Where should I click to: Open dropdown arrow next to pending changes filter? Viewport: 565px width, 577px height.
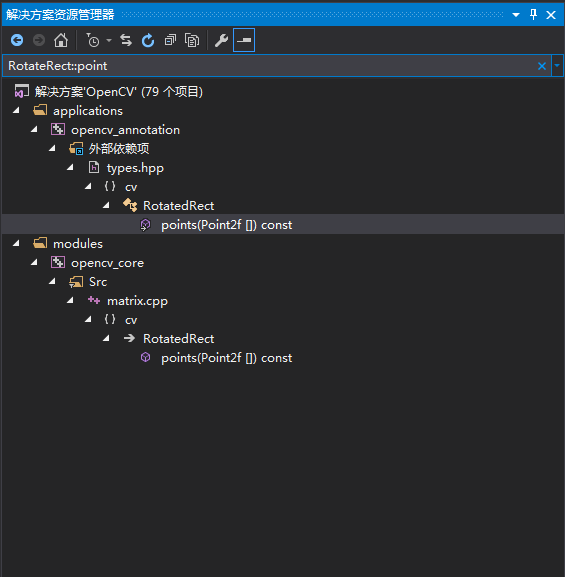point(109,40)
